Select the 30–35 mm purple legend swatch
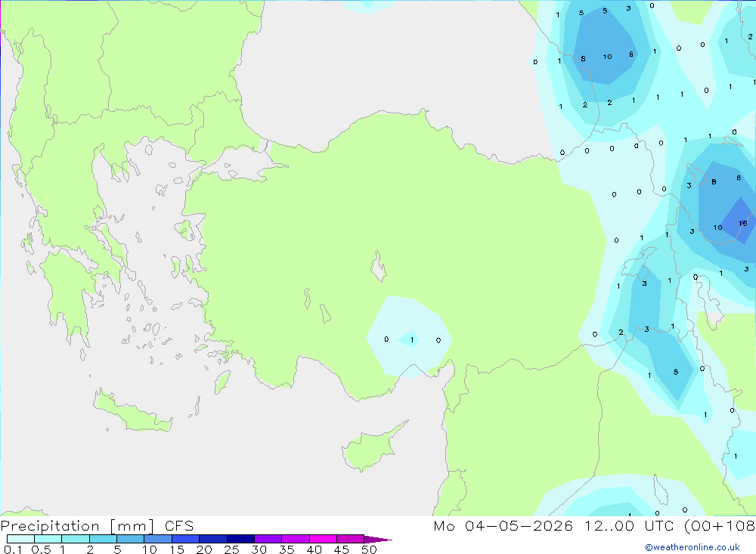This screenshot has height=554, width=756. tap(268, 539)
